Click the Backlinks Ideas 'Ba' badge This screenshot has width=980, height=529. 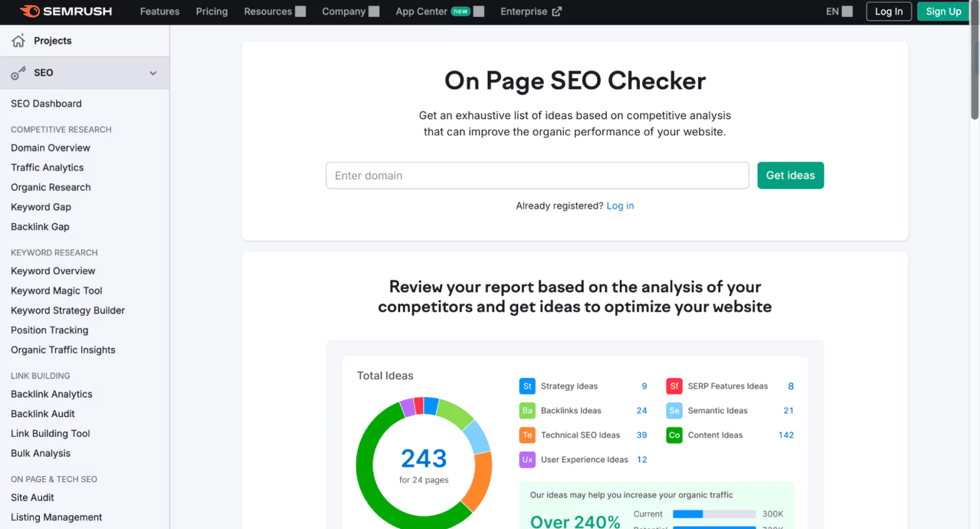click(x=527, y=410)
